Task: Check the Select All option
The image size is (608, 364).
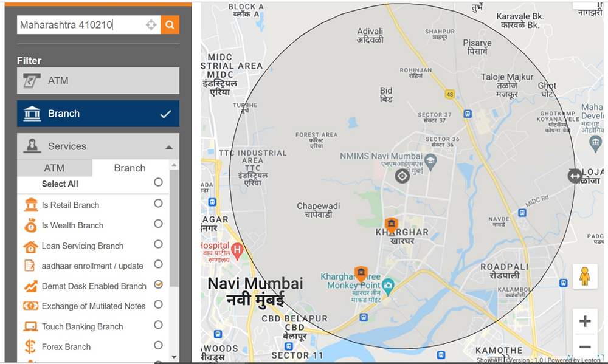Action: click(158, 182)
